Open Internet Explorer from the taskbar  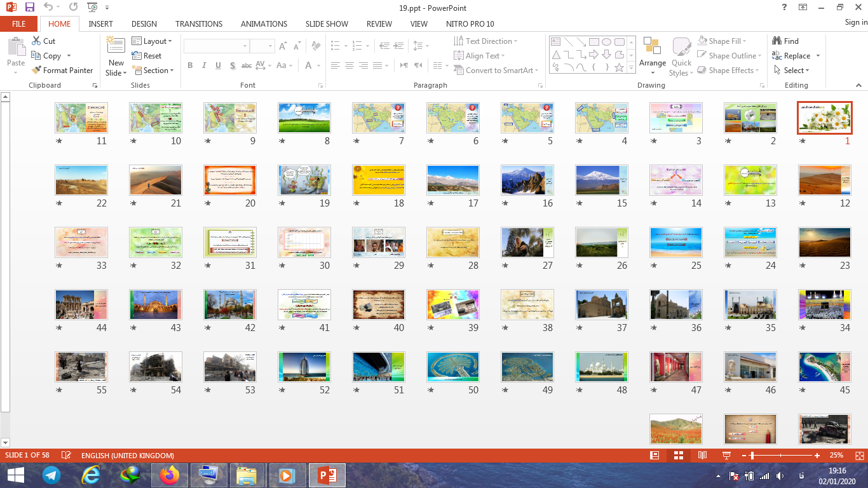click(92, 475)
